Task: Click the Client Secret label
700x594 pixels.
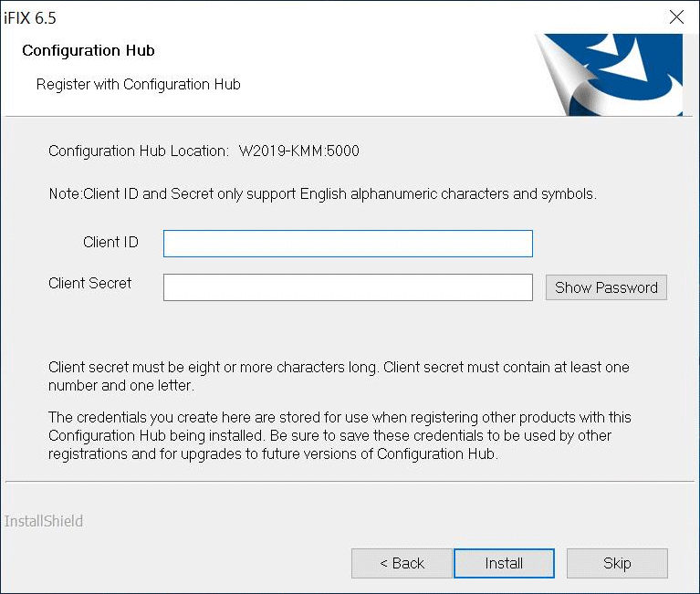Action: click(x=89, y=283)
